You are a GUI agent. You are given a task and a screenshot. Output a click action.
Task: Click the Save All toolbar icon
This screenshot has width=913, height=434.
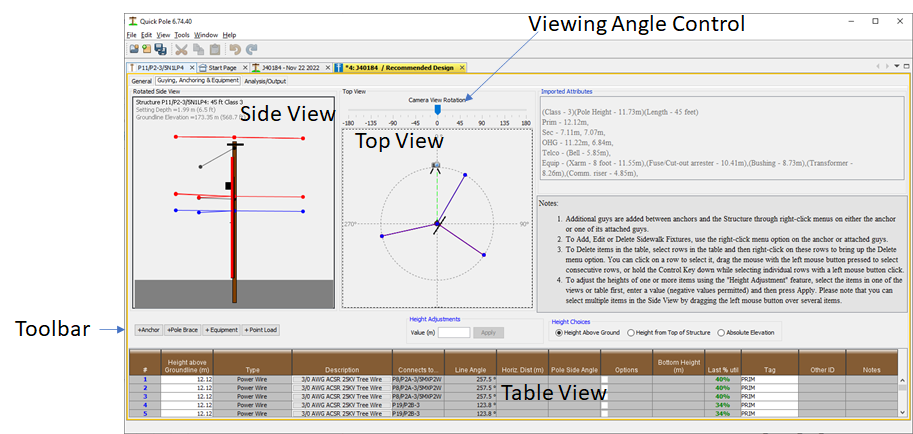161,50
